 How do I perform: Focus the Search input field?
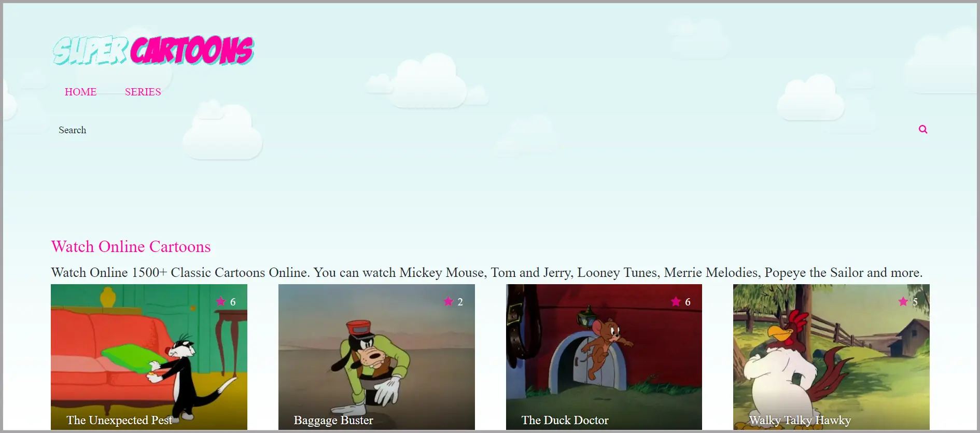482,130
